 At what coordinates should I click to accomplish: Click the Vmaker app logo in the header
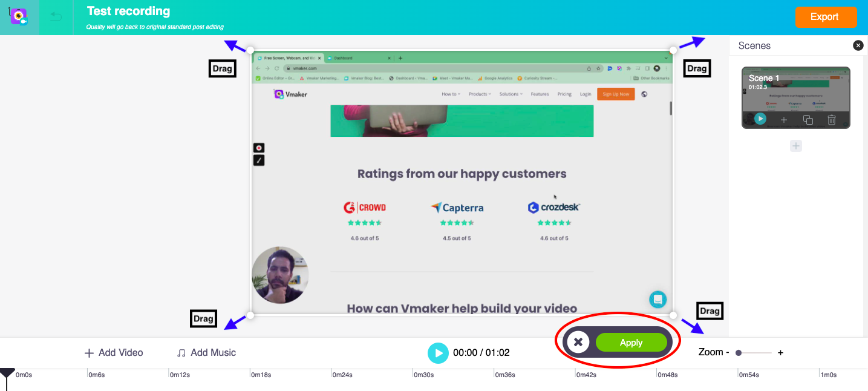(x=19, y=17)
